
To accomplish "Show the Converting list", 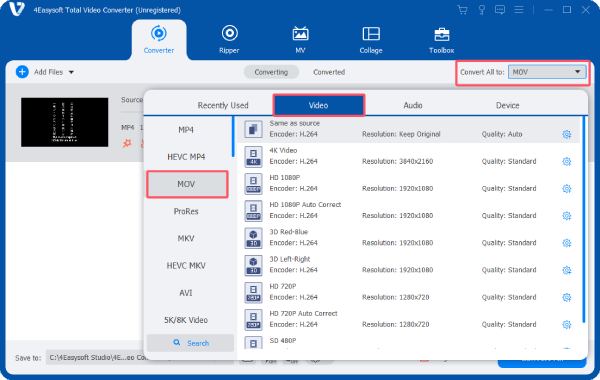I will click(x=271, y=72).
